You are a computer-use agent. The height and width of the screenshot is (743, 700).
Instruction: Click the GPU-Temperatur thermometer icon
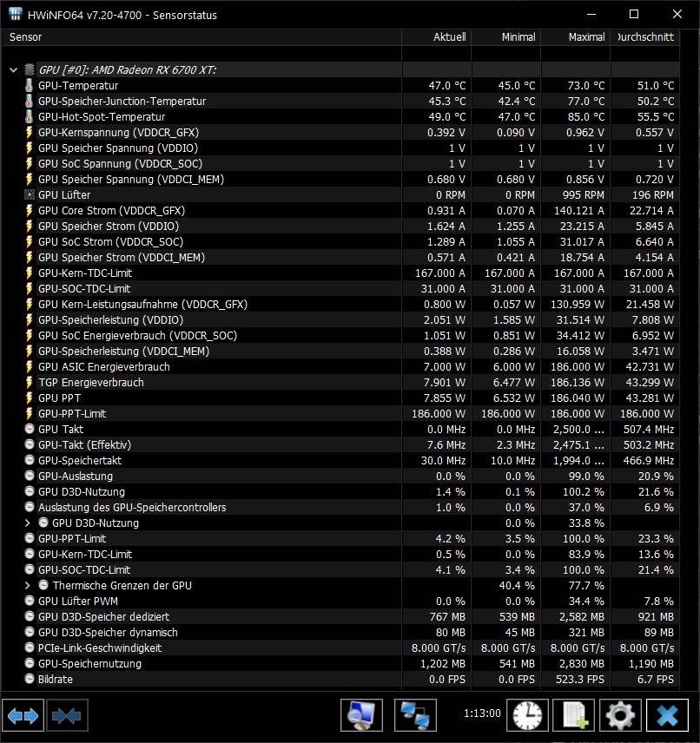pyautogui.click(x=29, y=86)
